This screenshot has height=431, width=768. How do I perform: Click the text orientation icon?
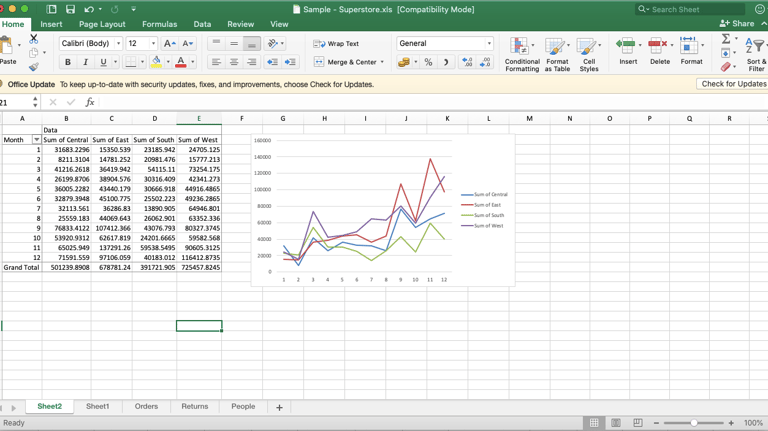tap(273, 44)
